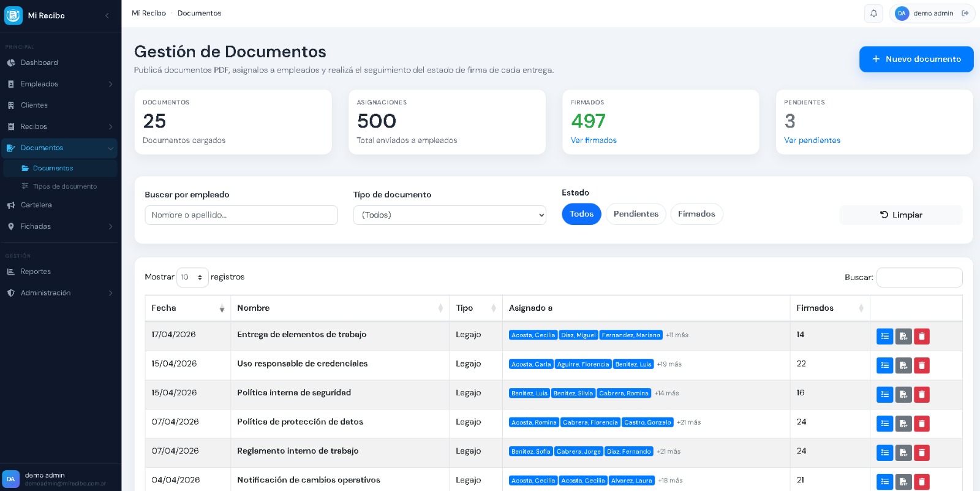
Task: Collapse the Documentos sidebar menu
Action: tap(60, 148)
